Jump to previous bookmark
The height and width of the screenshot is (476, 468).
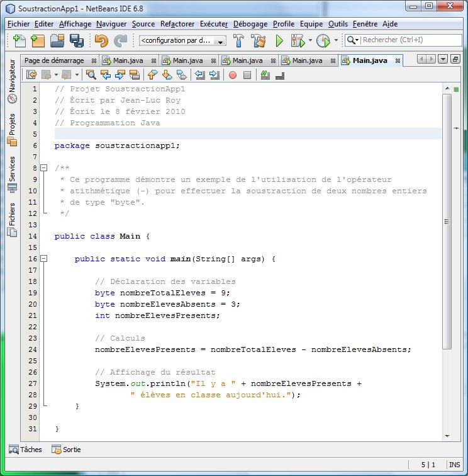[x=153, y=75]
